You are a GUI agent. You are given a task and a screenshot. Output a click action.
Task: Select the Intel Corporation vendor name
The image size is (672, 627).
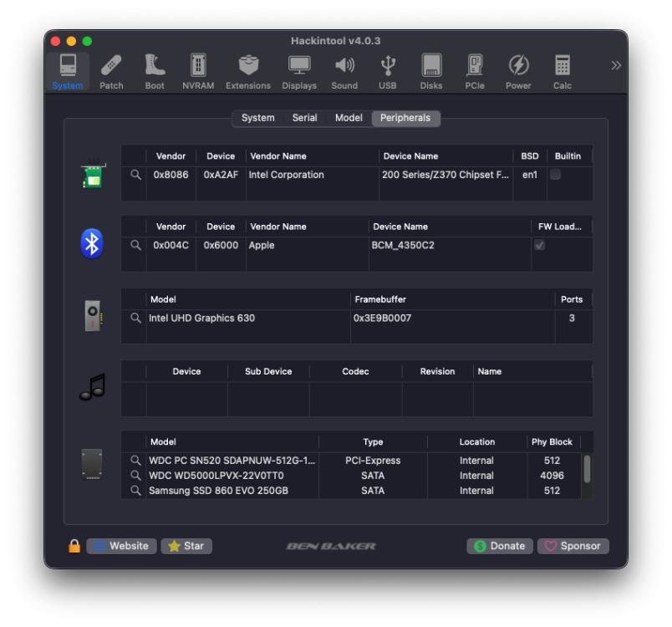pyautogui.click(x=287, y=175)
